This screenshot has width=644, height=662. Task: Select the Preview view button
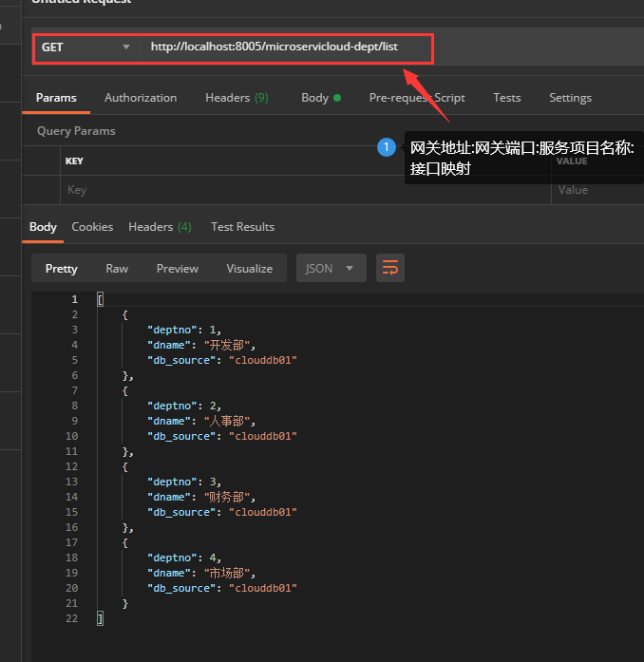(x=178, y=269)
